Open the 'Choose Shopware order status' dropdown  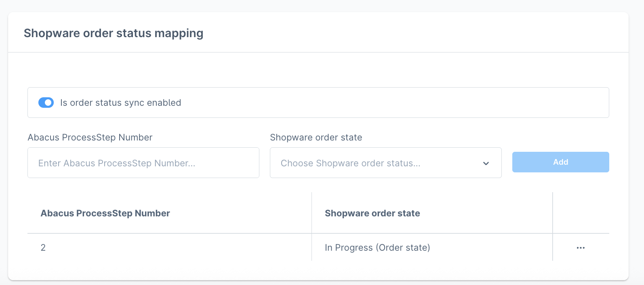(x=385, y=163)
